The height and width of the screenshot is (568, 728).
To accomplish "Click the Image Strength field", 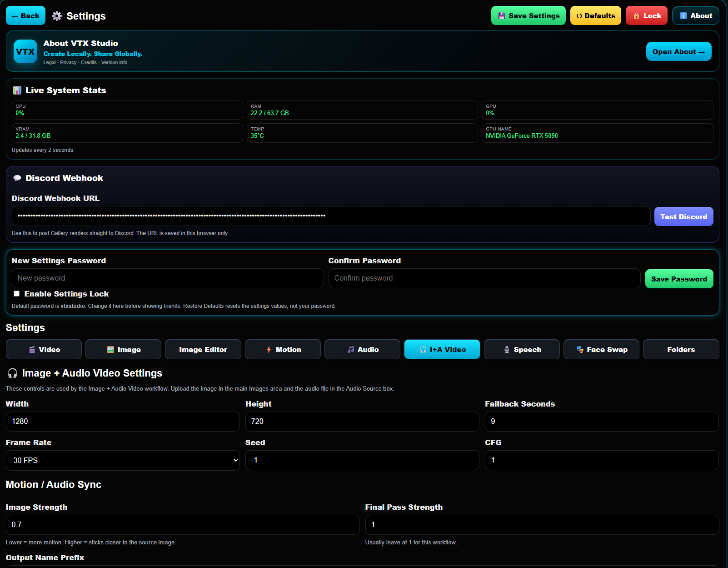I will [183, 525].
